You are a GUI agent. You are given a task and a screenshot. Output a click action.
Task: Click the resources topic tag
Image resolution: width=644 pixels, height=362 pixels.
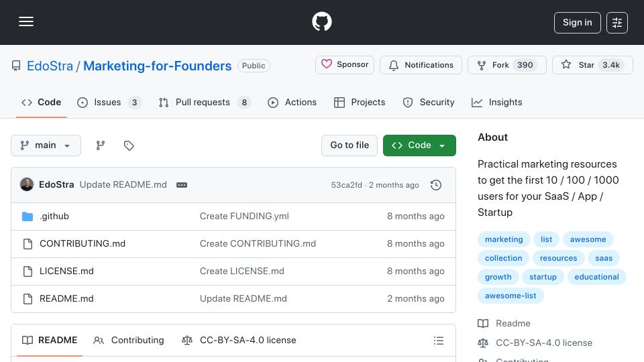559,258
